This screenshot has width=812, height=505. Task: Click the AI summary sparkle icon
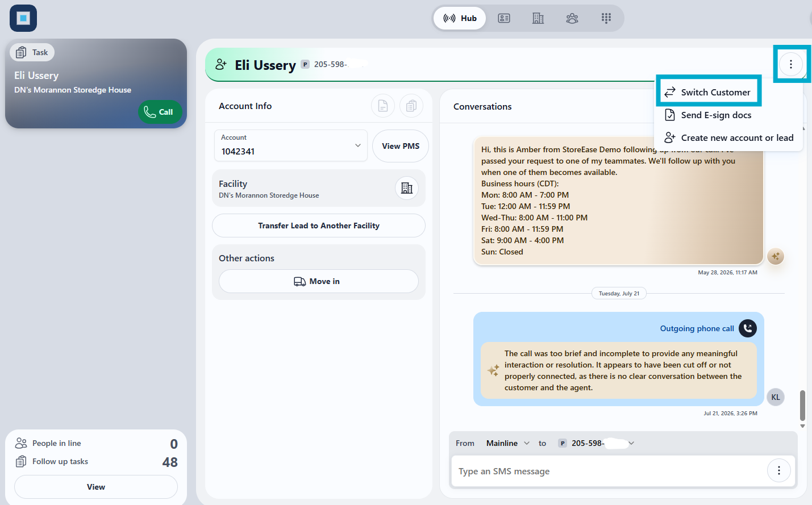493,370
